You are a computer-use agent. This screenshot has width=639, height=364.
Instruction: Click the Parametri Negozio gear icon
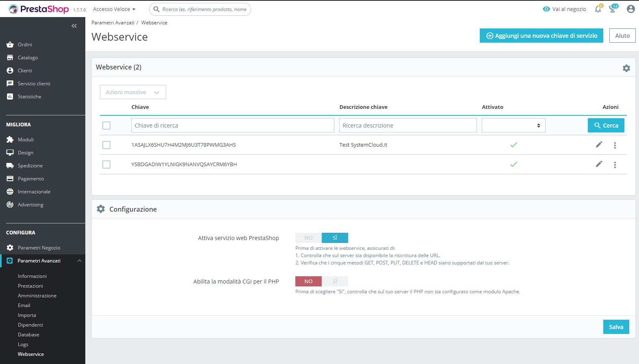10,248
